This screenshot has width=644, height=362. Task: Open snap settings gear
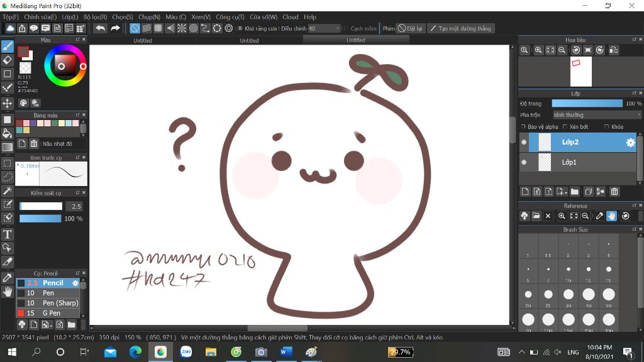click(x=229, y=28)
